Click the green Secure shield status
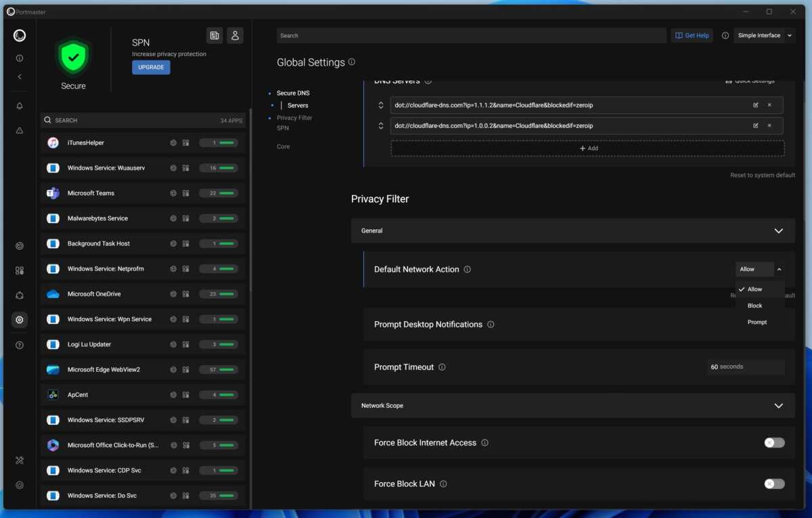The image size is (812, 518). [x=73, y=56]
